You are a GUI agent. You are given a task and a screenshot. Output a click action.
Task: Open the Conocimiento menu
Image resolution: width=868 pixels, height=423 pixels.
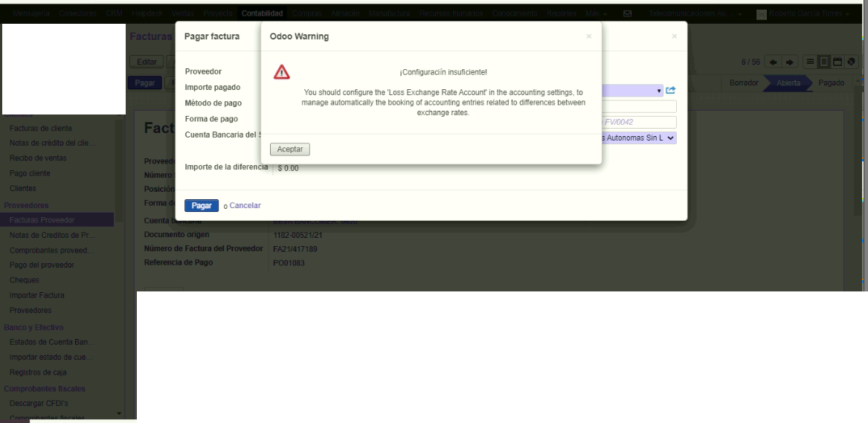(x=514, y=13)
